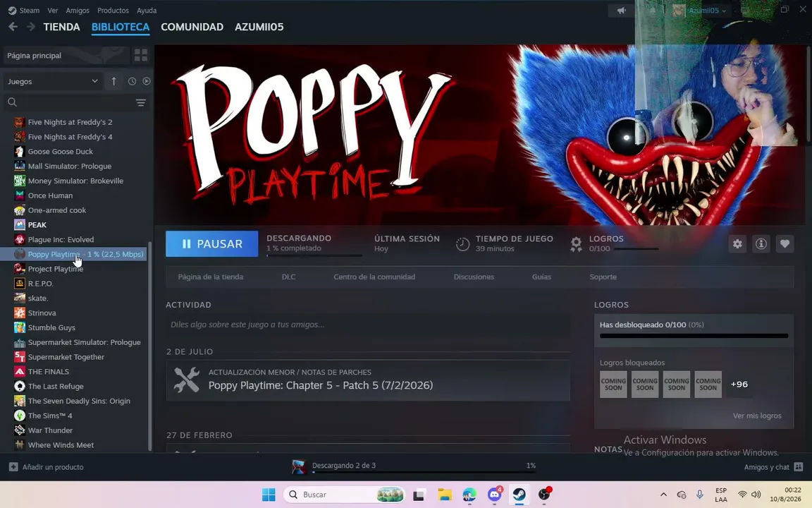The image size is (812, 508).
Task: Click the +96 more achievements button
Action: pyautogui.click(x=739, y=384)
